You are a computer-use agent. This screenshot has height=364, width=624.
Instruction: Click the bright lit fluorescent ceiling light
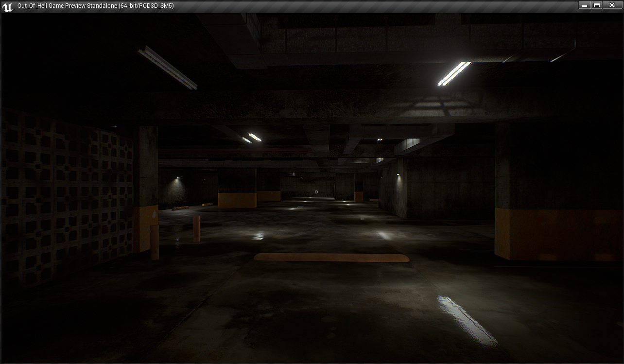point(454,74)
